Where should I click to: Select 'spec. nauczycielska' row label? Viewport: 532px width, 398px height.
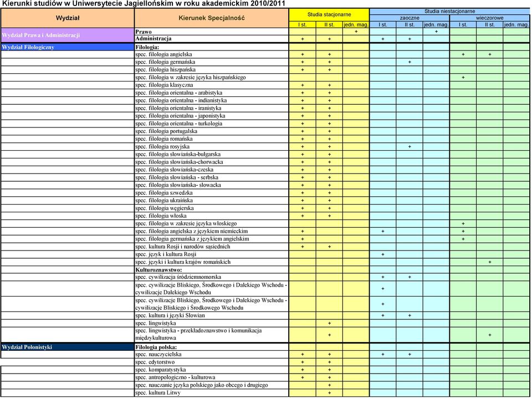click(x=211, y=354)
